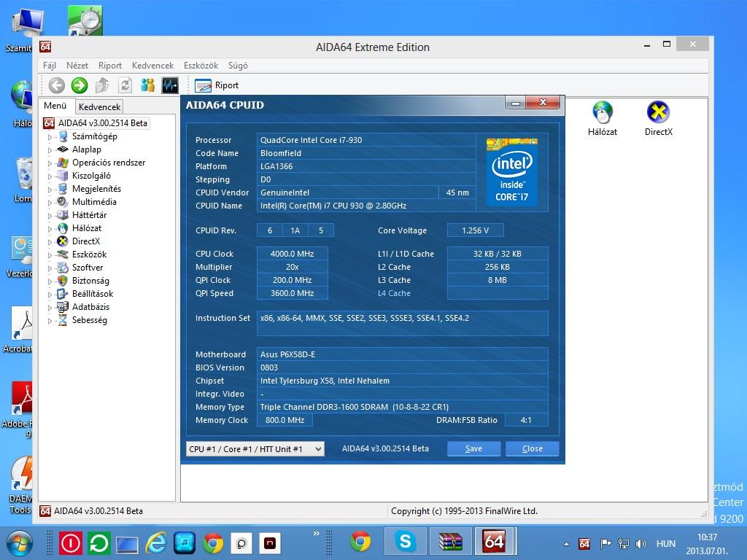Open the Kedvencek menu in menu bar
The height and width of the screenshot is (560, 747).
coord(153,66)
